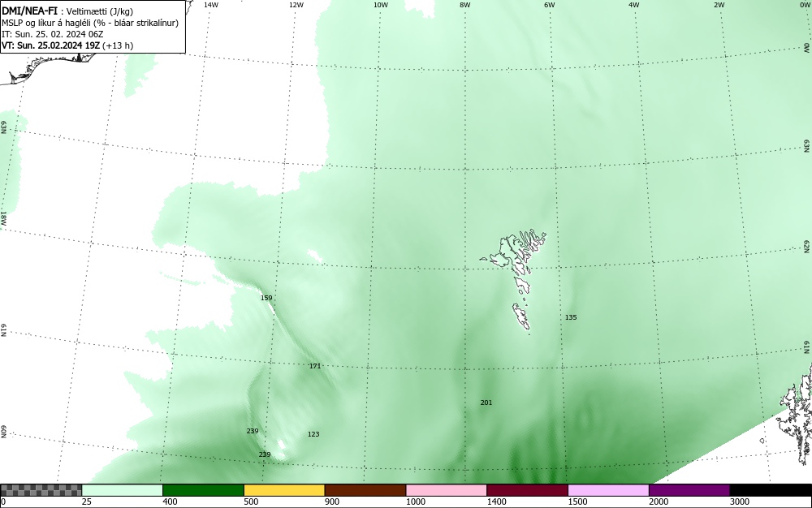Click the checkered 0–25 legend swatch
This screenshot has height=508, width=812.
(x=41, y=490)
